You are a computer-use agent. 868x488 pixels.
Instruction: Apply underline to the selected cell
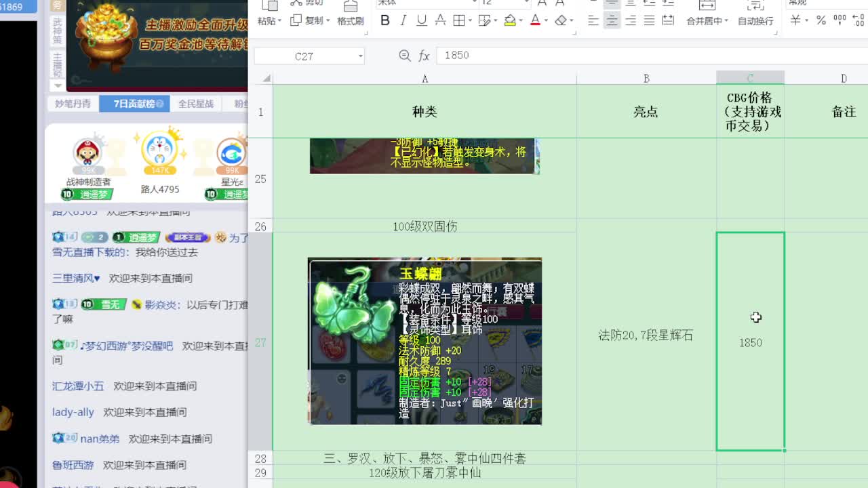coord(422,20)
